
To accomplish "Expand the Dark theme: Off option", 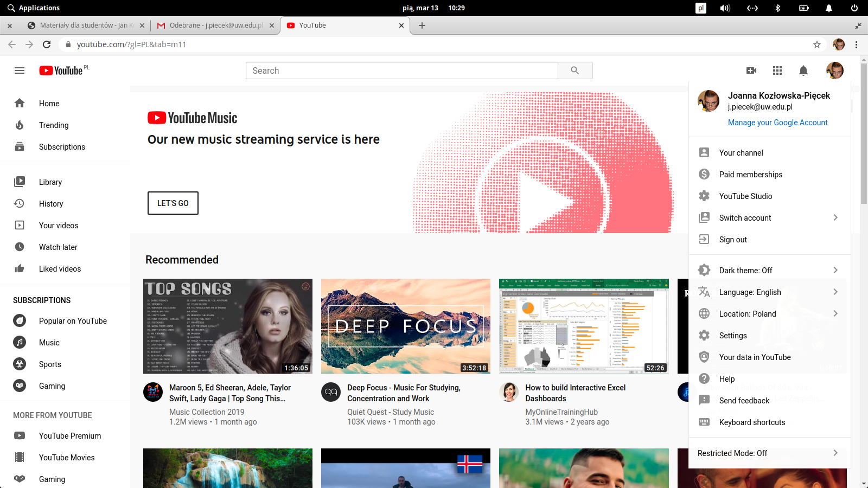I will coord(770,270).
